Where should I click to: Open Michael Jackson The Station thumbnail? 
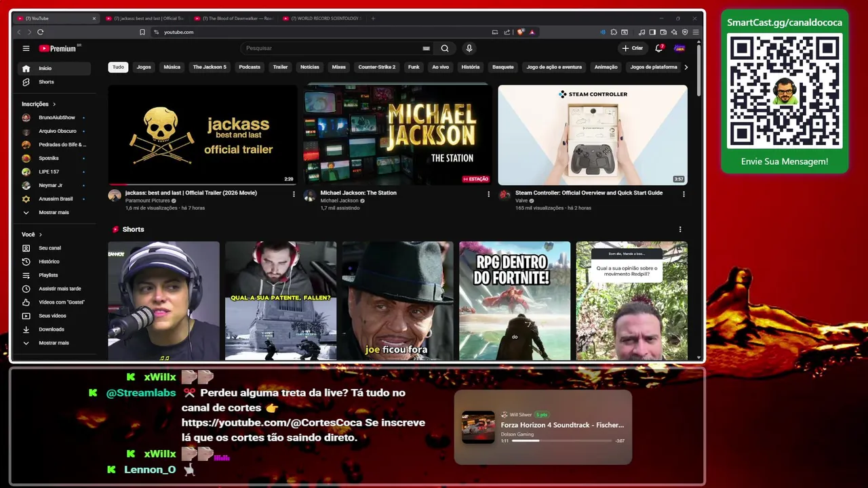(397, 134)
